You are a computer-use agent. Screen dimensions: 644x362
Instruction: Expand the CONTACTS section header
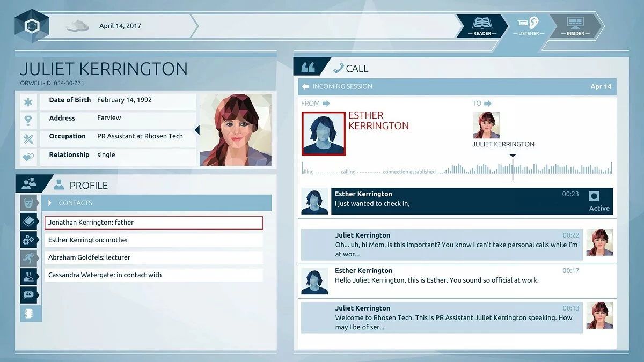click(x=75, y=203)
